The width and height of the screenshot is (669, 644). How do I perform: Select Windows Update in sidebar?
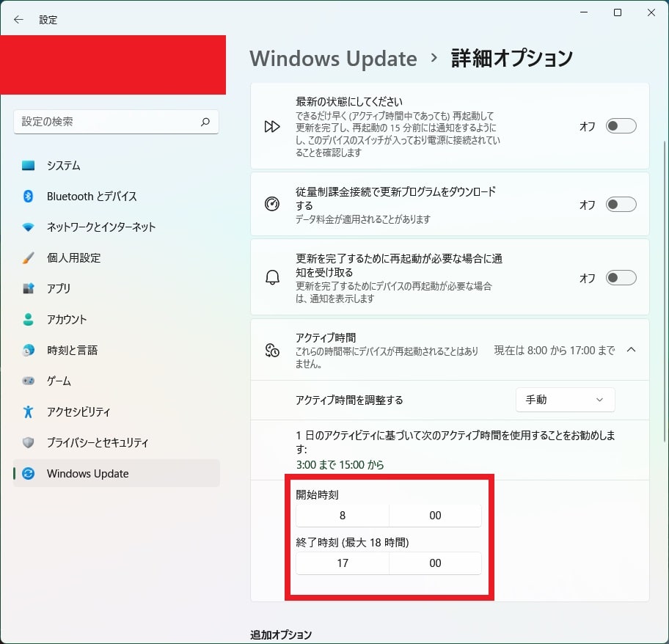(117, 473)
